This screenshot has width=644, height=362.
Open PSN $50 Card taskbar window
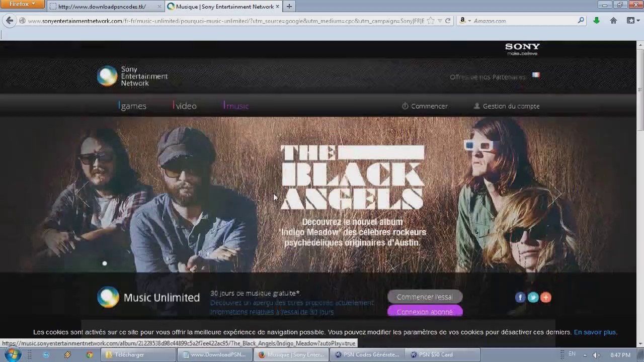coord(442,354)
